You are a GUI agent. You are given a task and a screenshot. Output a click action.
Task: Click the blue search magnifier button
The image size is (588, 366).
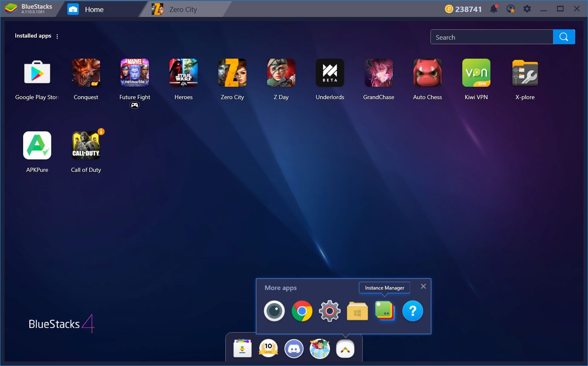[564, 37]
